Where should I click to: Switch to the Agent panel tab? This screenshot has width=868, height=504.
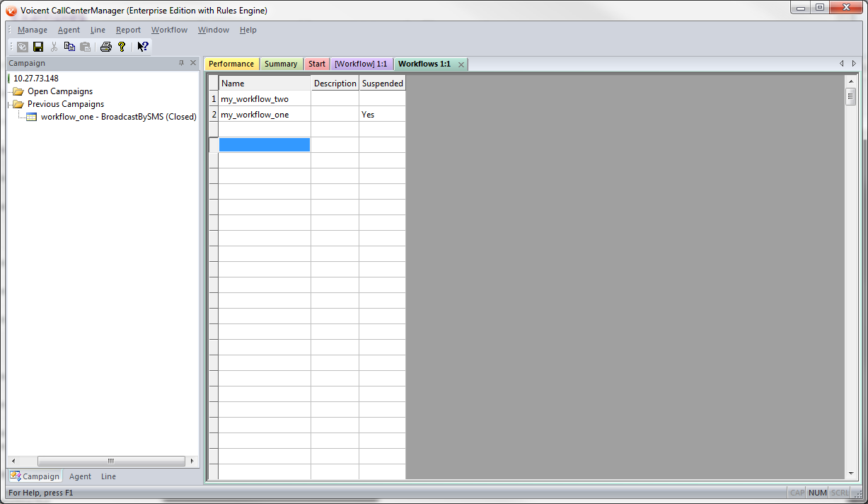(x=80, y=476)
